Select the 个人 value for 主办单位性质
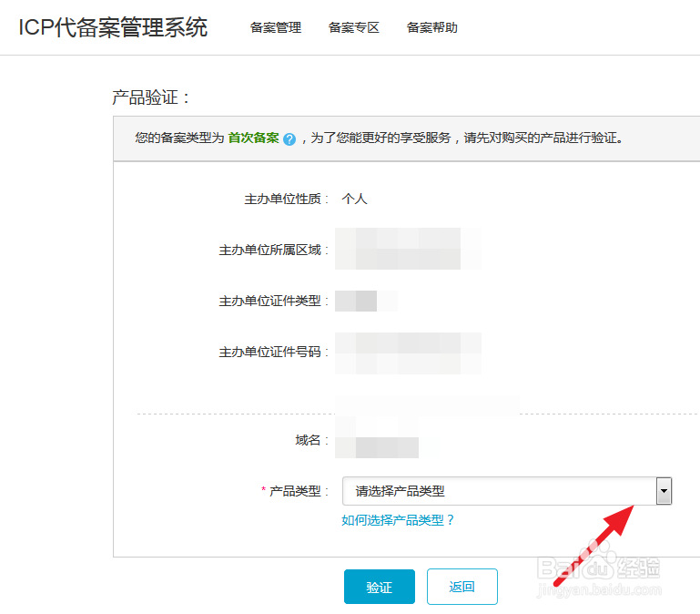Screen dimensions: 700x614 click(x=354, y=199)
